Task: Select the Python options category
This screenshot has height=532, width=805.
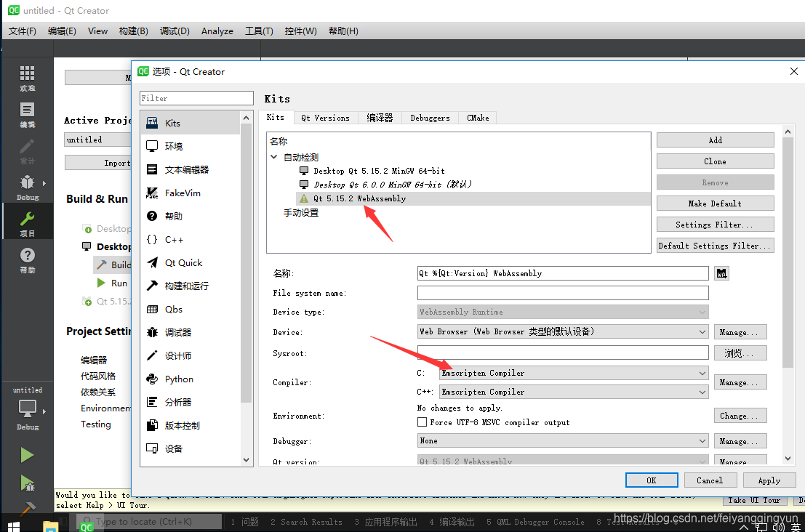Action: [x=179, y=379]
